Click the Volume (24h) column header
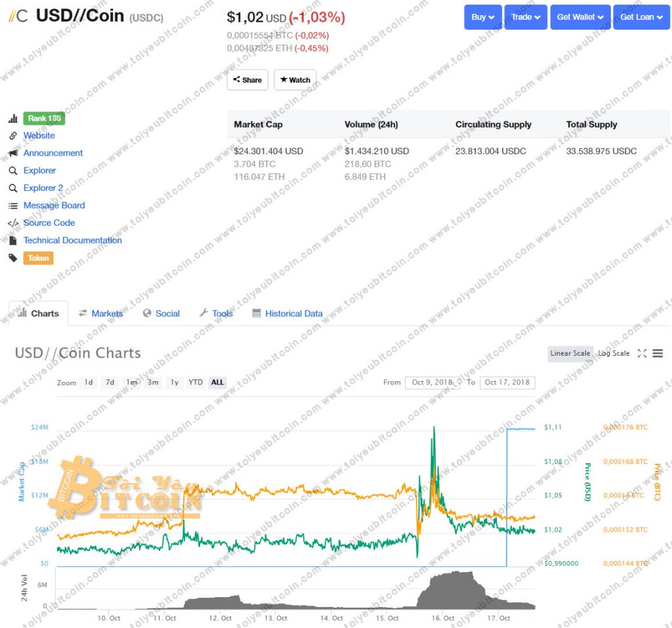 (x=371, y=124)
